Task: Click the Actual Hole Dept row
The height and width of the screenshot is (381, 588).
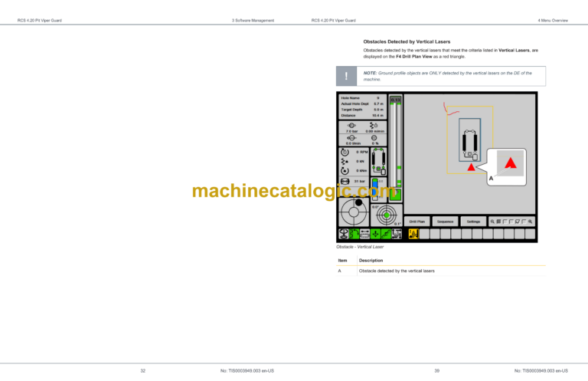Action: pyautogui.click(x=362, y=104)
